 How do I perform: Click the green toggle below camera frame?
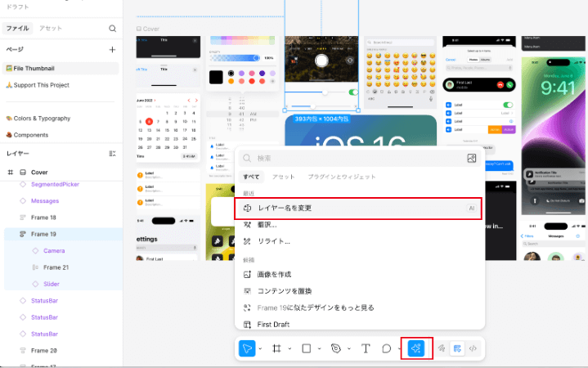point(352,92)
